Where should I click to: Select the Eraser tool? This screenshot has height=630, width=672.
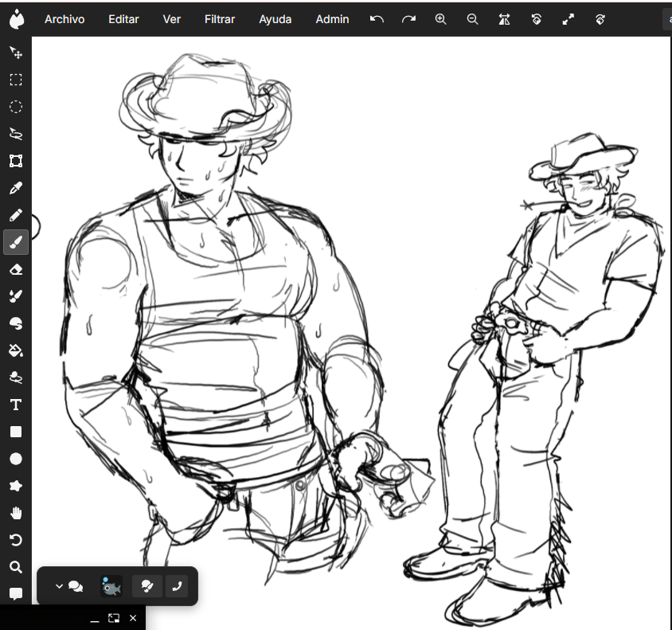(16, 269)
